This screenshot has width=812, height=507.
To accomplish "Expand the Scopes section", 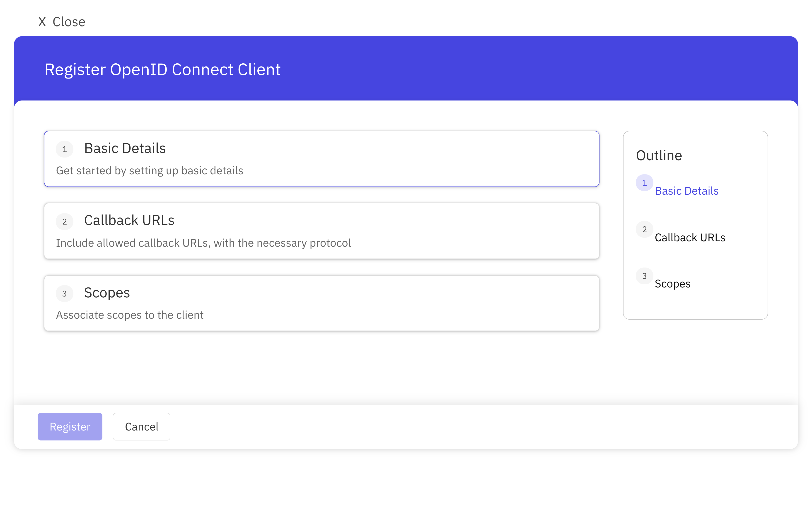I will pyautogui.click(x=107, y=293).
